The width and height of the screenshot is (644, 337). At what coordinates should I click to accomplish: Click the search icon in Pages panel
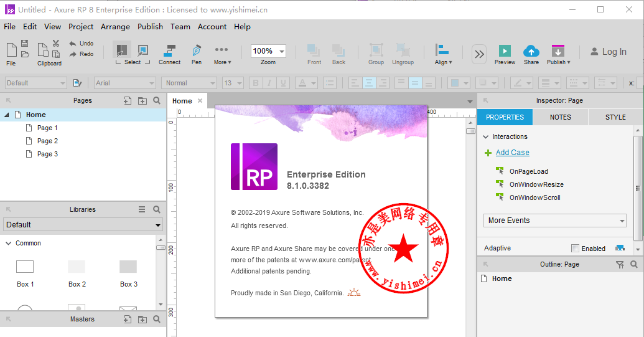[157, 101]
